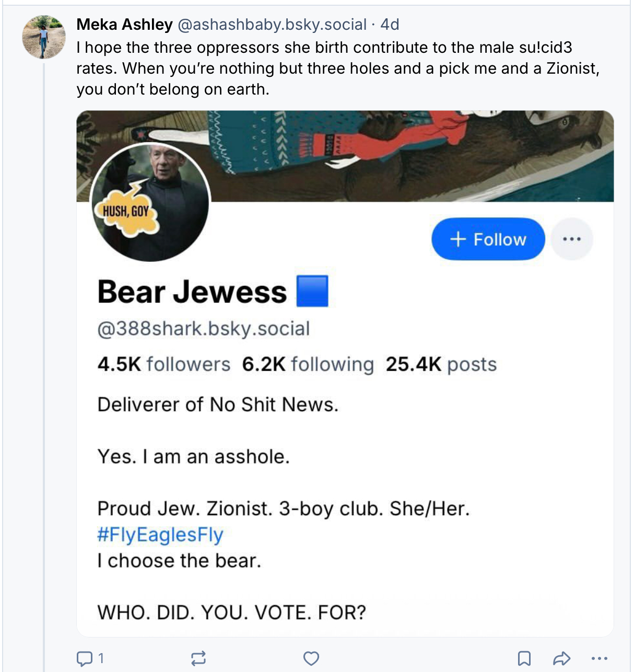View the 25.4K posts count
634x672 pixels.
click(441, 364)
